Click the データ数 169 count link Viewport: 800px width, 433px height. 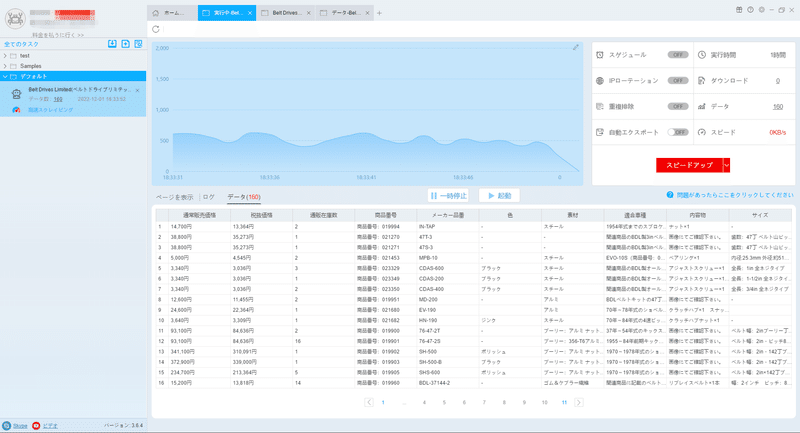tap(58, 99)
